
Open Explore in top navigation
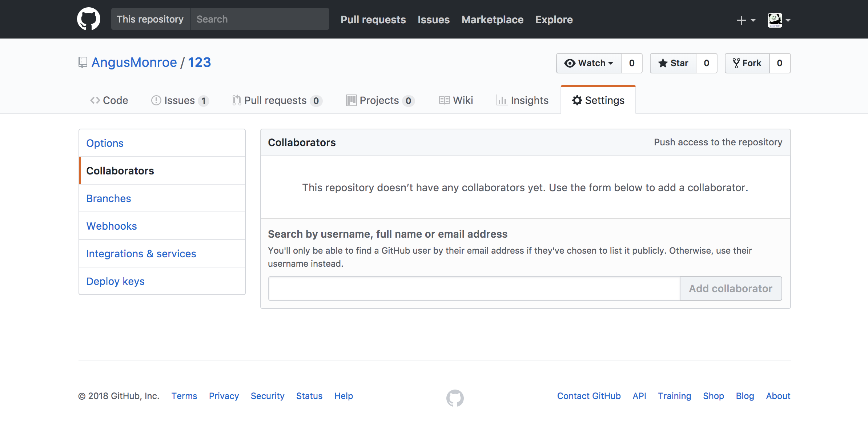[x=554, y=20]
